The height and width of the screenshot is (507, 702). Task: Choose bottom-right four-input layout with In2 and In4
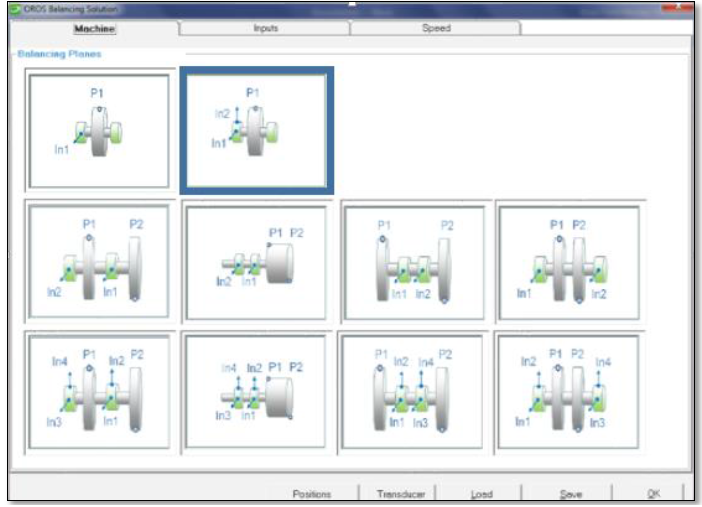point(567,388)
